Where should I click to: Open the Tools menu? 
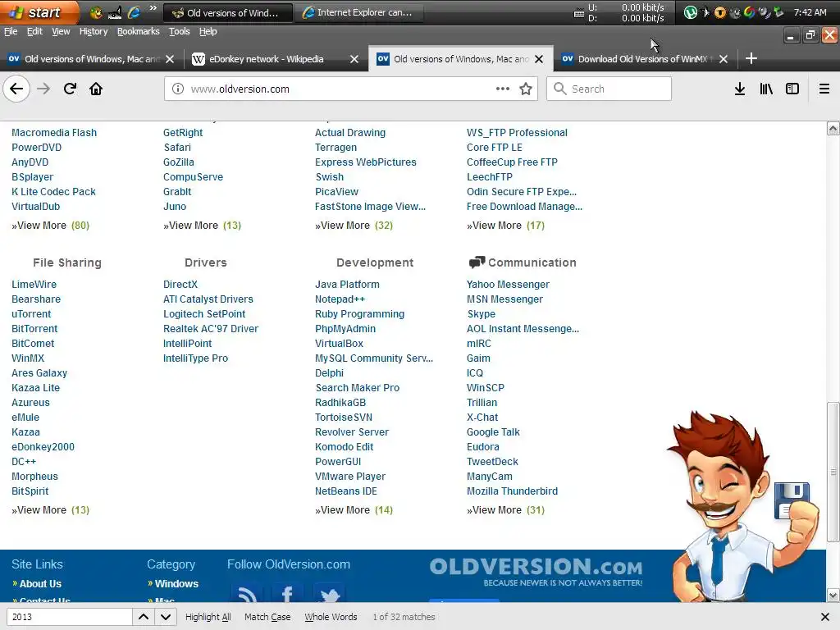click(179, 31)
